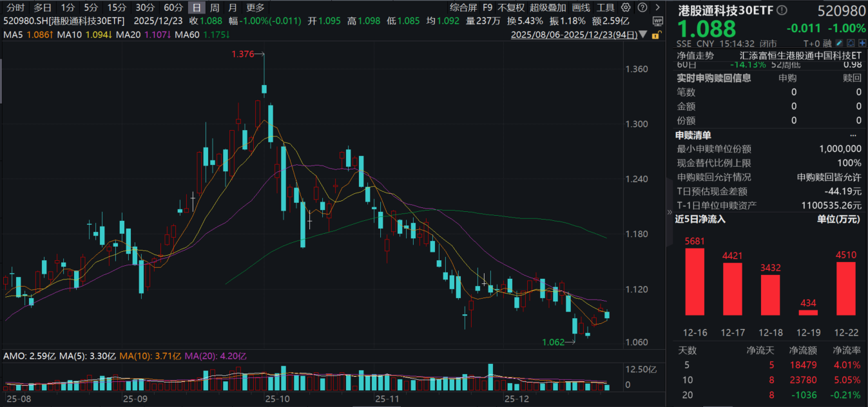Image resolution: width=868 pixels, height=407 pixels.
Task: Open the settings gear icon in the toolbar
Action: [x=625, y=8]
